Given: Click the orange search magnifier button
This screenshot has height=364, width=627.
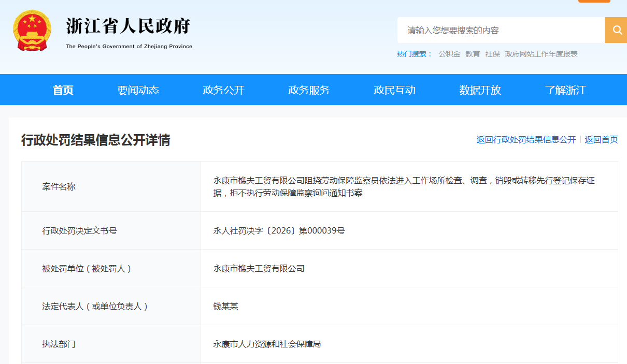Looking at the screenshot, I should [x=616, y=30].
